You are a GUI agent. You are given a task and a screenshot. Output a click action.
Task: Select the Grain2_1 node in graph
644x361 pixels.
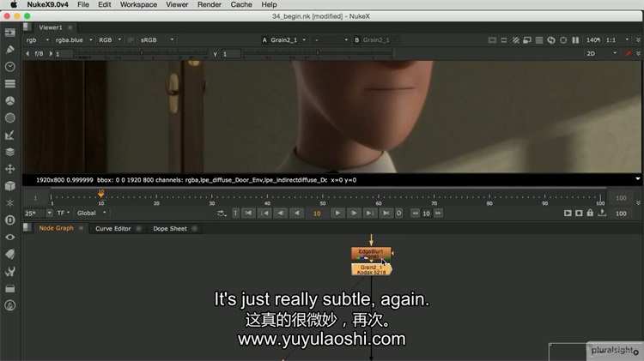point(371,269)
